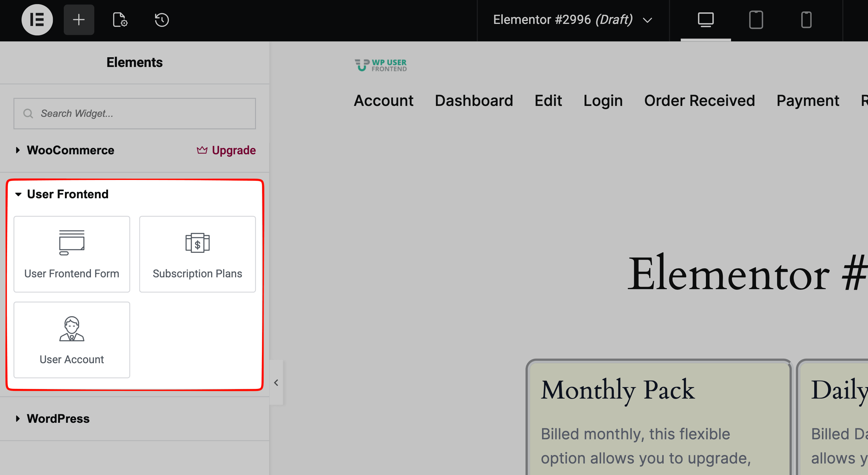Click the Upgrade link next to WooCommerce
868x475 pixels.
(234, 150)
